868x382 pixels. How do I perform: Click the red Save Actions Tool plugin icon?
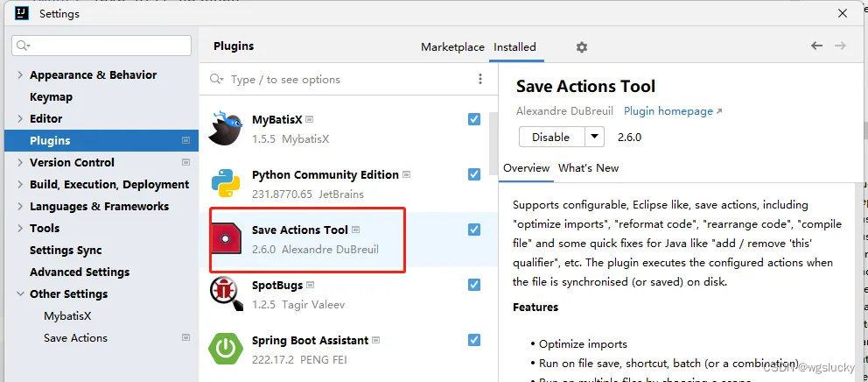click(226, 239)
